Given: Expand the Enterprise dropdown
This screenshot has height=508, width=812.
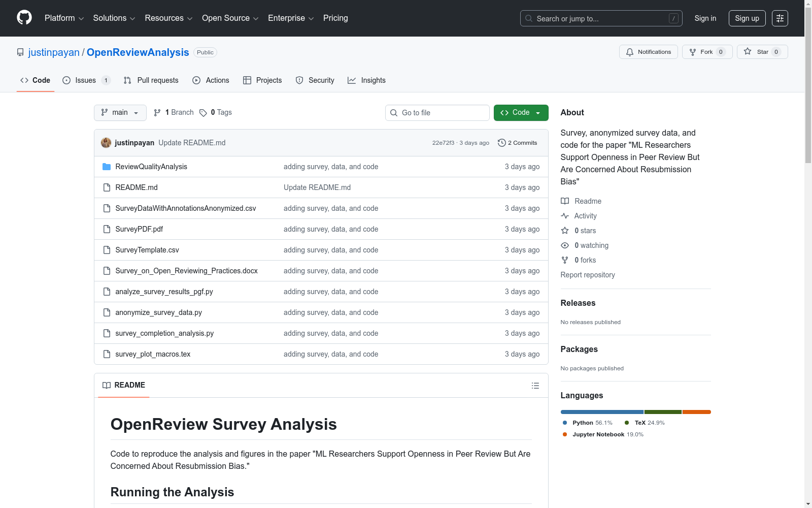Looking at the screenshot, I should point(291,18).
